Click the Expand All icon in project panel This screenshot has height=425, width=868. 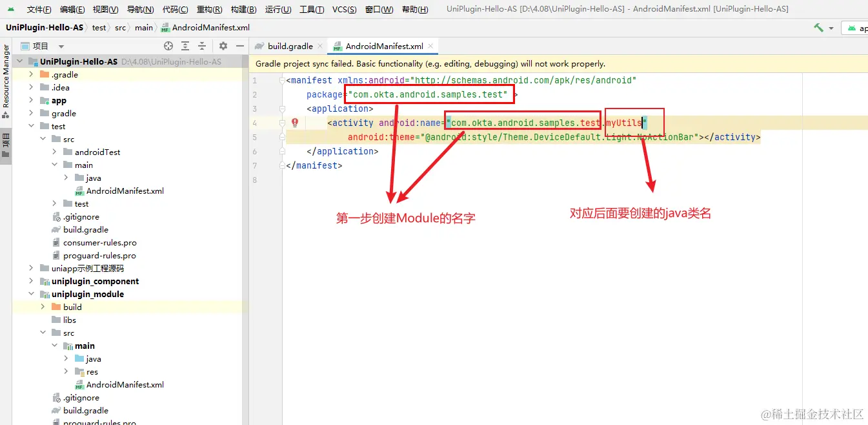(185, 46)
